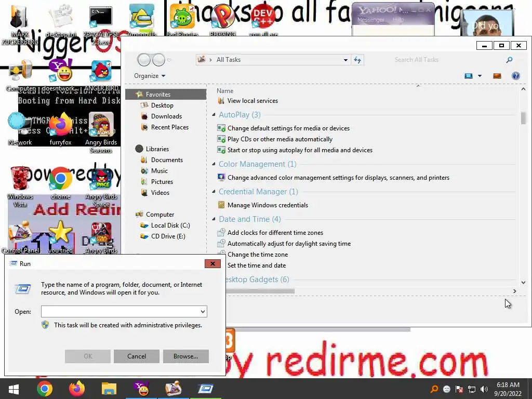Click the horizontal scrollbar right arrow

click(x=514, y=291)
